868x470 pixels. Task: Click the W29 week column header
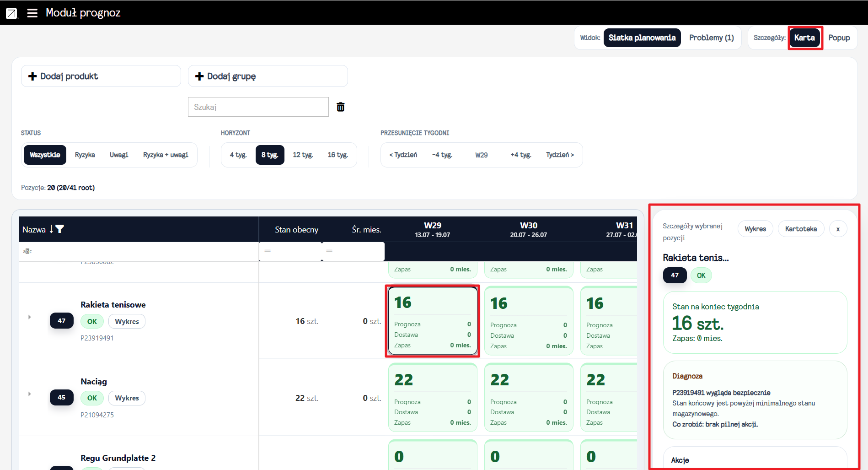(x=433, y=229)
